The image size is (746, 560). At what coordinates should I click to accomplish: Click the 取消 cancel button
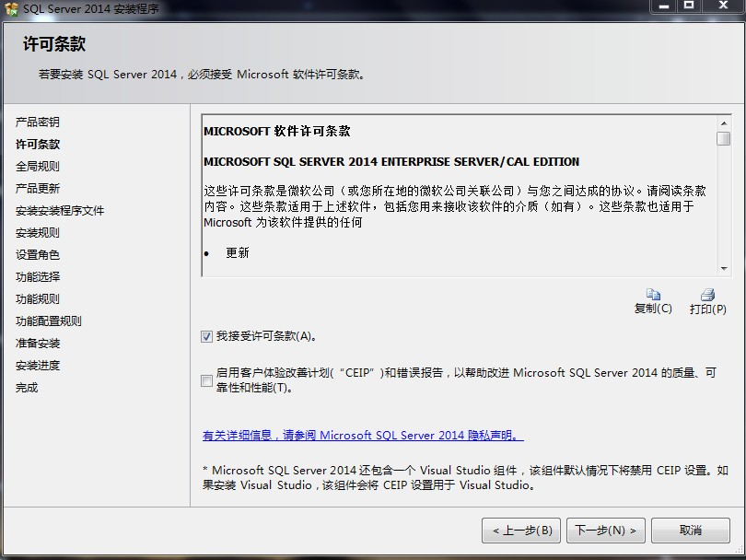691,531
